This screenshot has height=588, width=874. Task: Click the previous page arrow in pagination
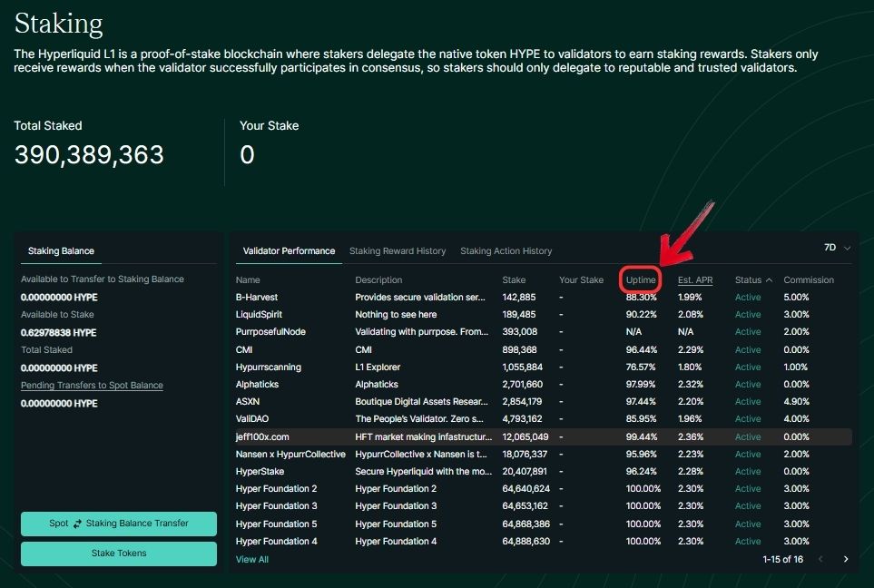point(820,559)
